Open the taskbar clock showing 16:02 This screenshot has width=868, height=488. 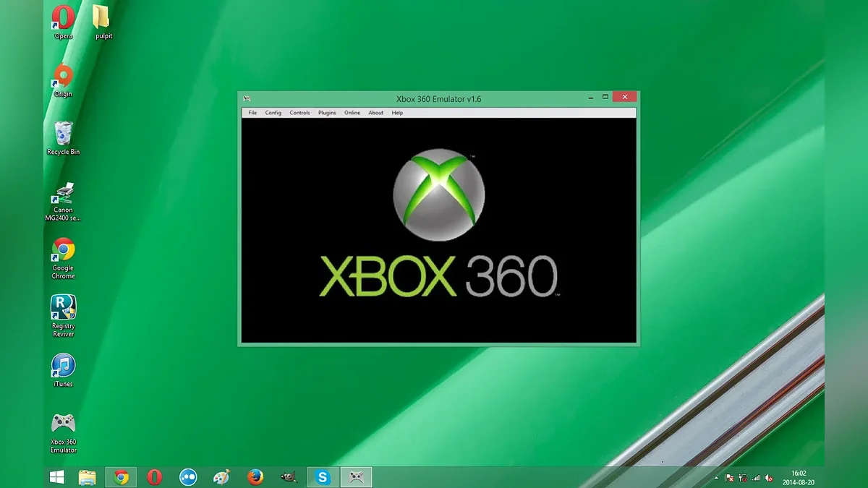(799, 477)
